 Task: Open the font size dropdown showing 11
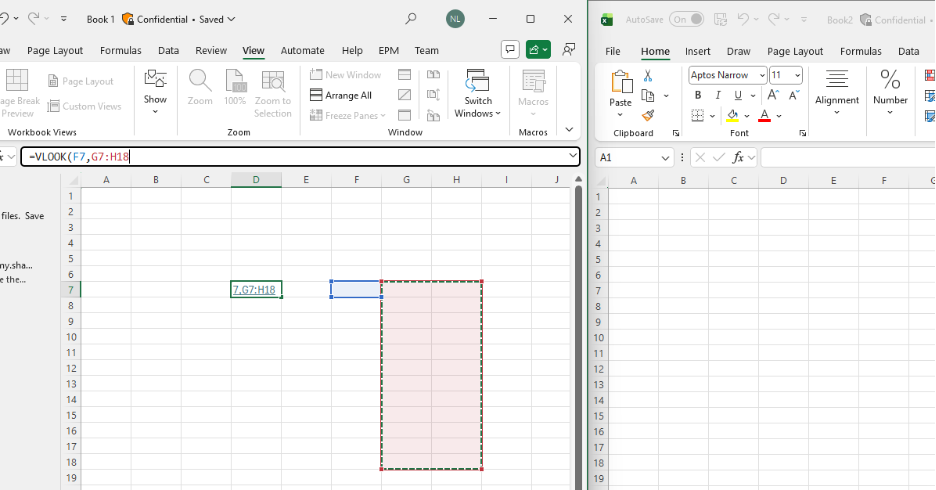pyautogui.click(x=798, y=75)
